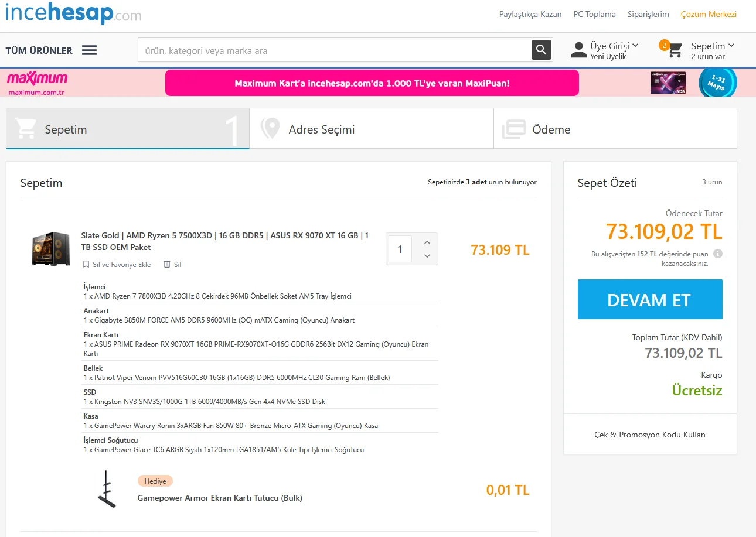The image size is (756, 537).
Task: Click the GamePower Warcry Ronin case line
Action: tap(231, 426)
